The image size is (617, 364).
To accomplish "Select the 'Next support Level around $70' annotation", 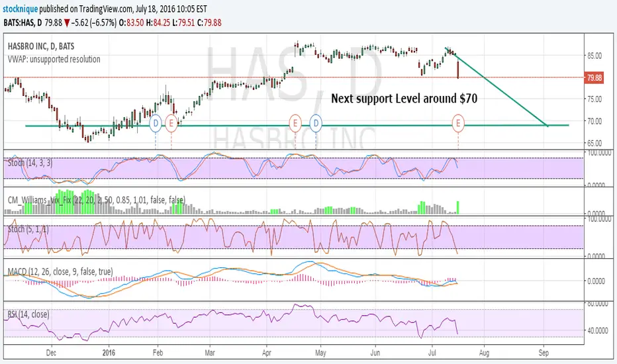I will pos(404,99).
